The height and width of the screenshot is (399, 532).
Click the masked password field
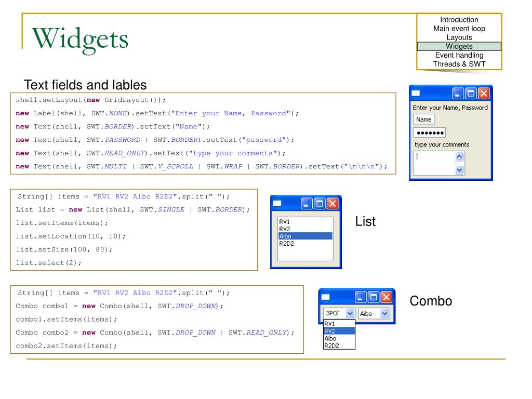[x=430, y=132]
